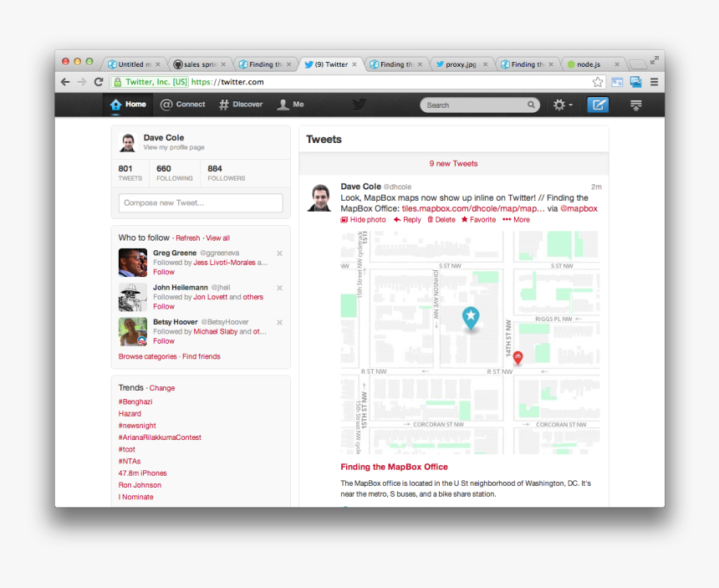Open the 801 Tweets count
719x588 pixels.
coord(130,173)
